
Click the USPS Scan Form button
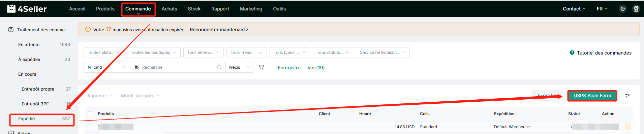point(592,96)
